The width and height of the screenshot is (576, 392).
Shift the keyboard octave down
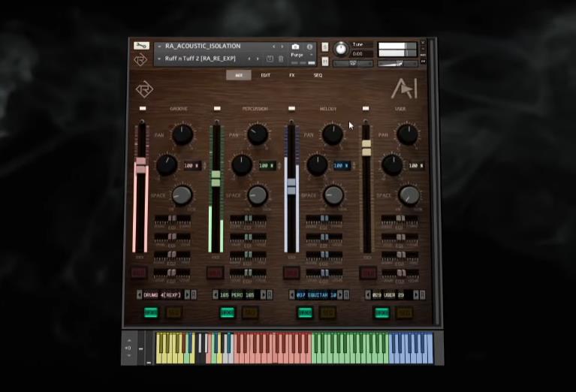129,356
